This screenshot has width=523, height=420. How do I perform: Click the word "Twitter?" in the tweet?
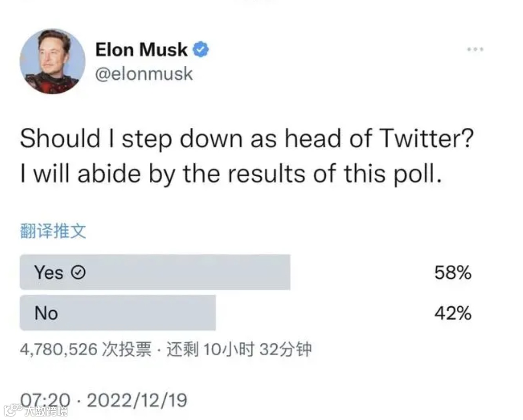pyautogui.click(x=427, y=139)
